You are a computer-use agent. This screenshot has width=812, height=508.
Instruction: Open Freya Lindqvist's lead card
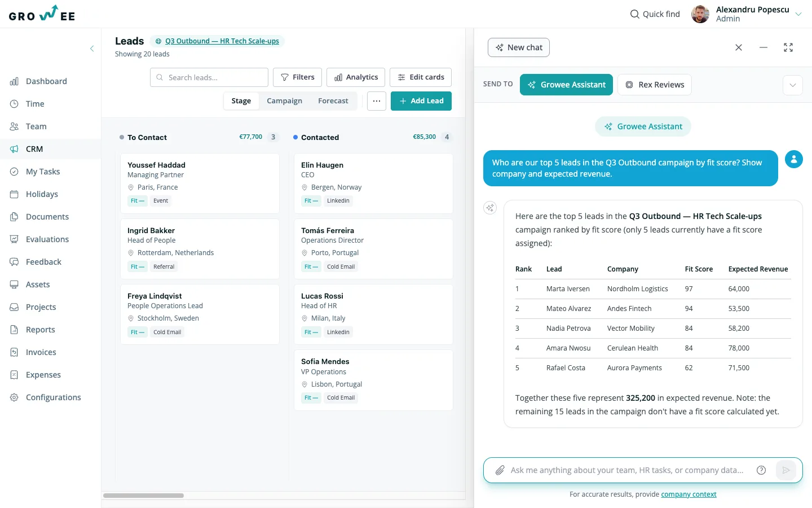click(200, 314)
